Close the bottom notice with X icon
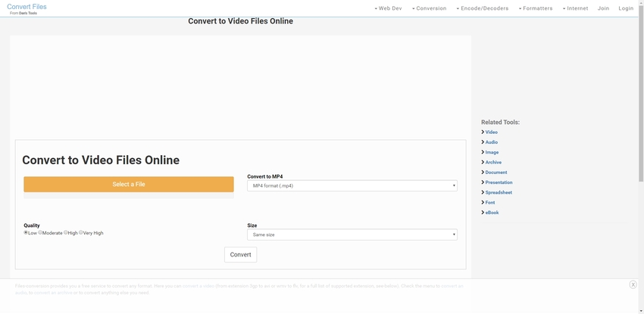Viewport: 644px width, 314px height. [633, 284]
